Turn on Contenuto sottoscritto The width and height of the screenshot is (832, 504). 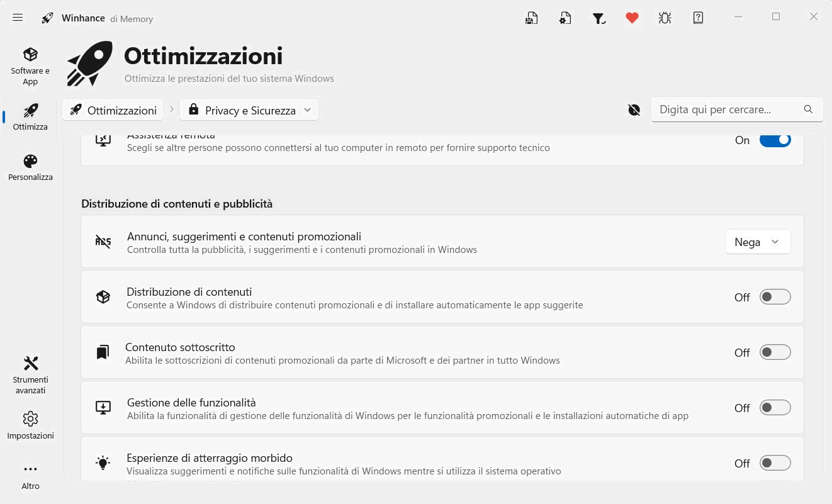coord(775,352)
